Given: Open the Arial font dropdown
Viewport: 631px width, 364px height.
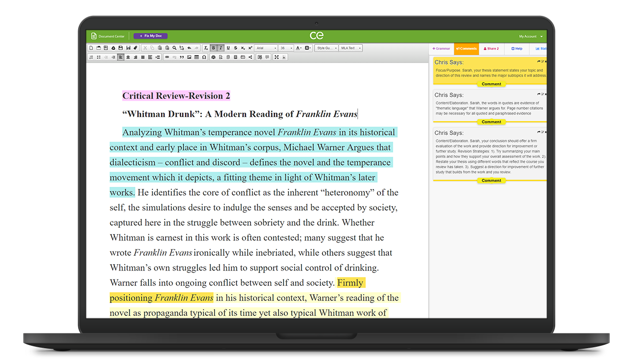Looking at the screenshot, I should pyautogui.click(x=266, y=48).
